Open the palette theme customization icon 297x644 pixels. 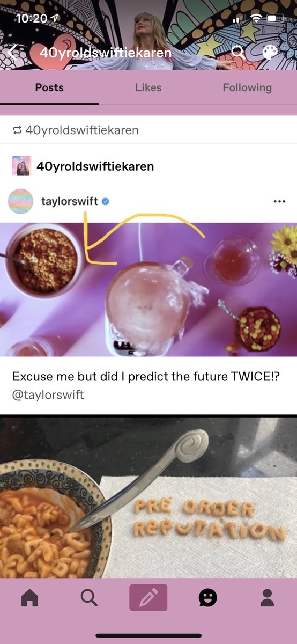[x=270, y=52]
